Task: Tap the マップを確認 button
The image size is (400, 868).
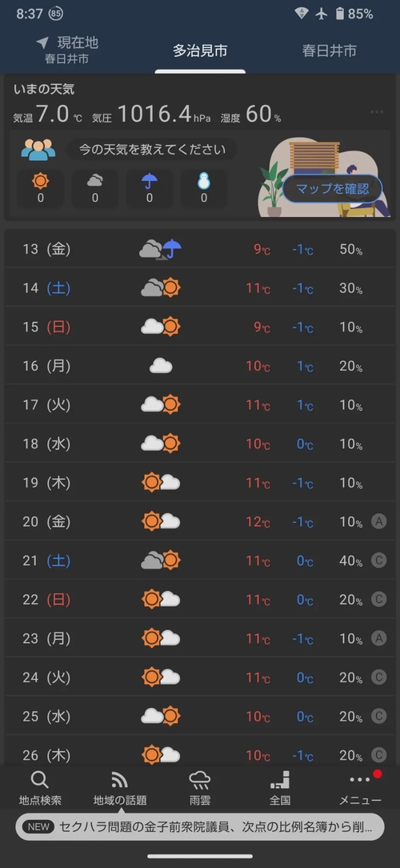Action: click(x=333, y=189)
